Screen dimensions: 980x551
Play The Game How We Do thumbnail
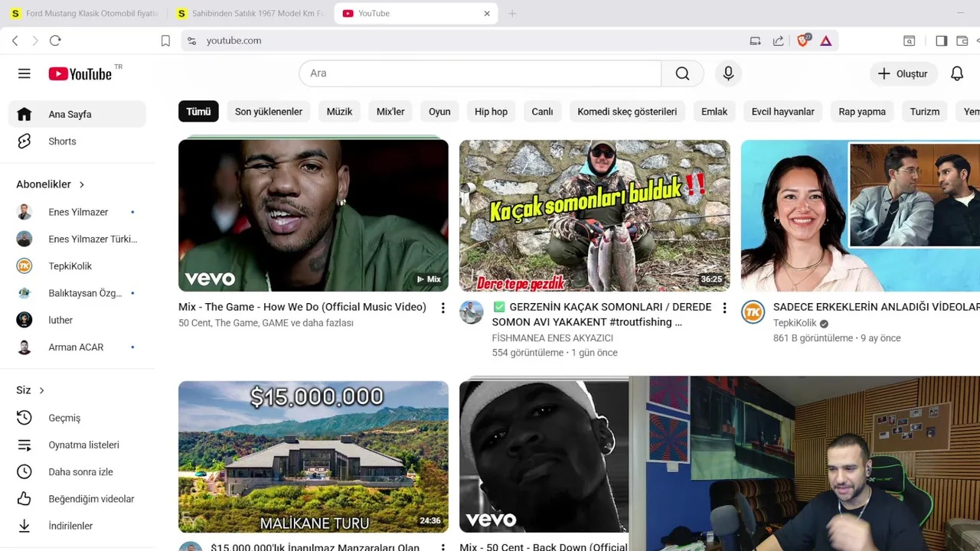click(313, 216)
